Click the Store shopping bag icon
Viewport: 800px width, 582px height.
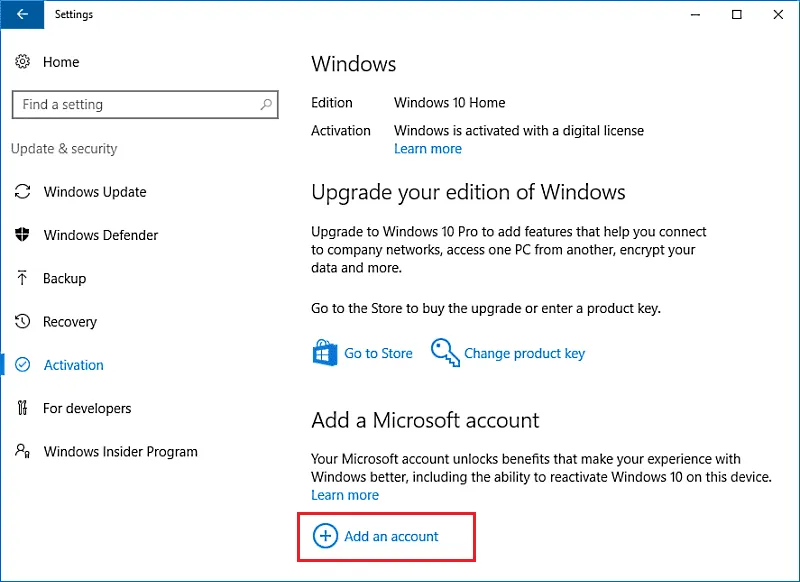[x=325, y=353]
